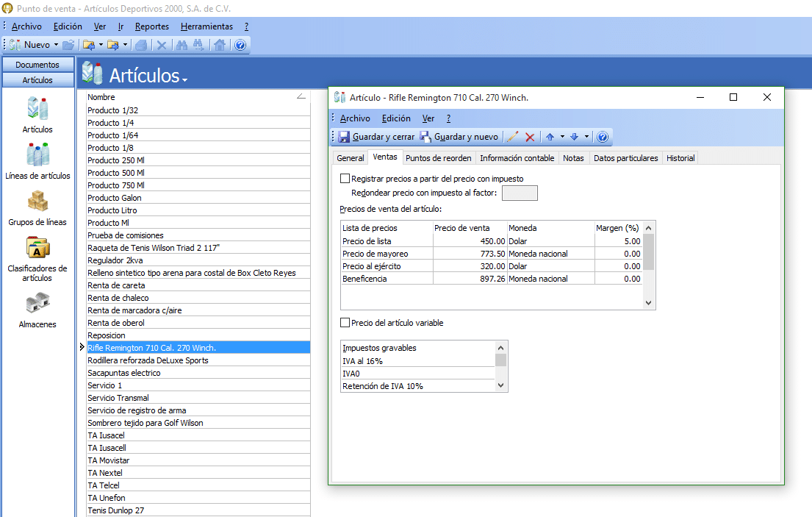Select Tenis Dunlop 27 in list
Viewport: 812px width, 517px height.
[198, 511]
